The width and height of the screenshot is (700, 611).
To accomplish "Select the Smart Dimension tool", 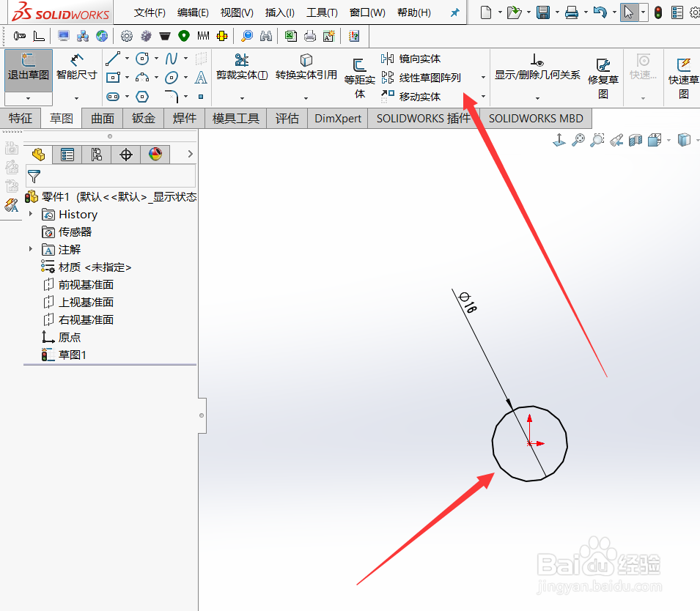I will point(75,66).
